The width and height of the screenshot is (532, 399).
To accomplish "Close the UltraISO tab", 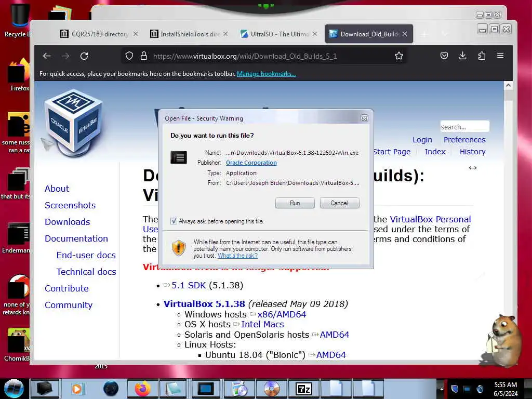I will click(x=315, y=34).
